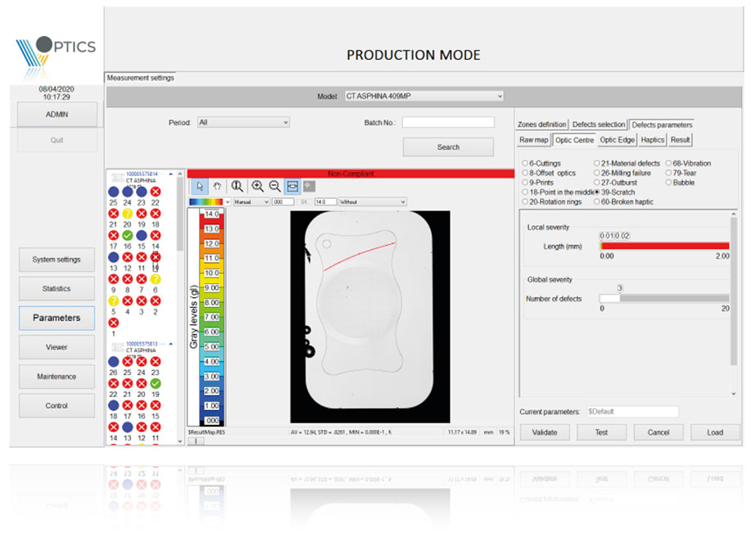Select yellow question lens 5 in batch 100005575814
The height and width of the screenshot is (560, 751).
click(x=114, y=301)
